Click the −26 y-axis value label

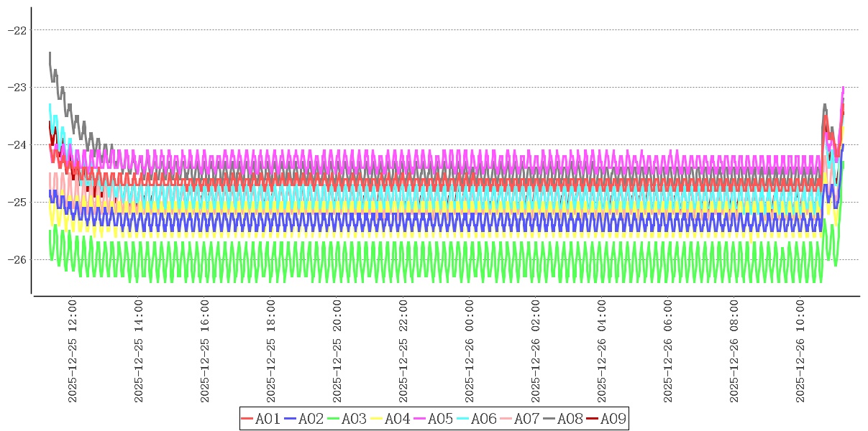tap(17, 259)
